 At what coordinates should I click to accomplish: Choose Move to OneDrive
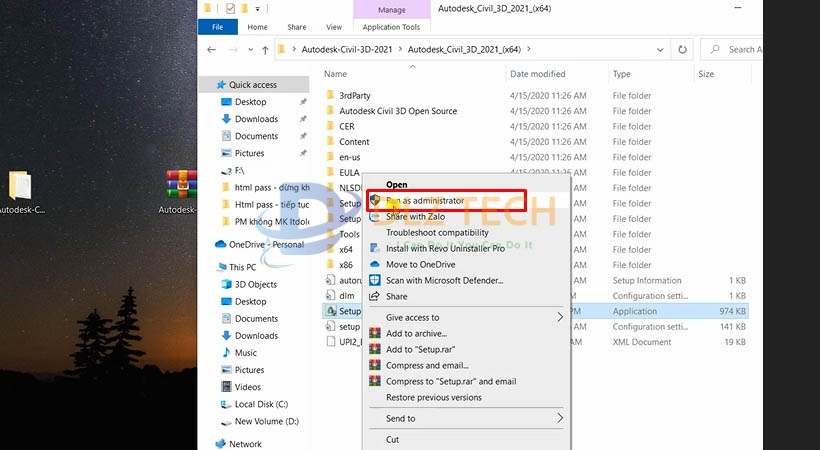click(x=420, y=264)
